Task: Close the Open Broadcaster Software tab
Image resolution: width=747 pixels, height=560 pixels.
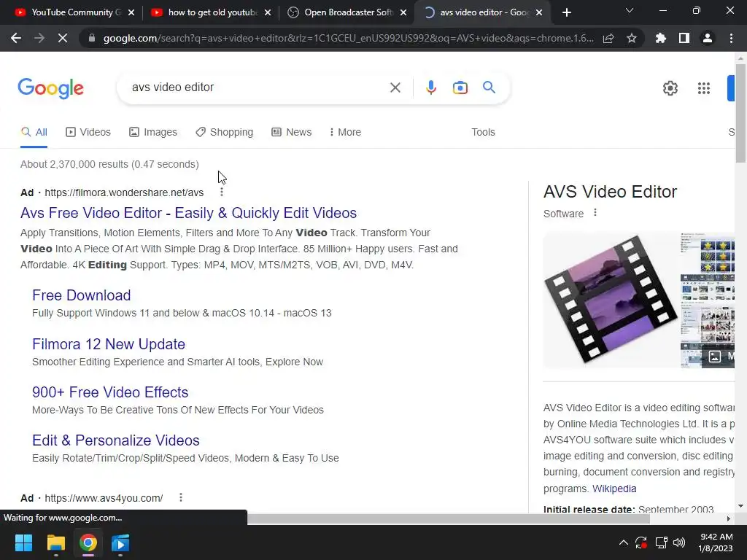Action: point(403,12)
